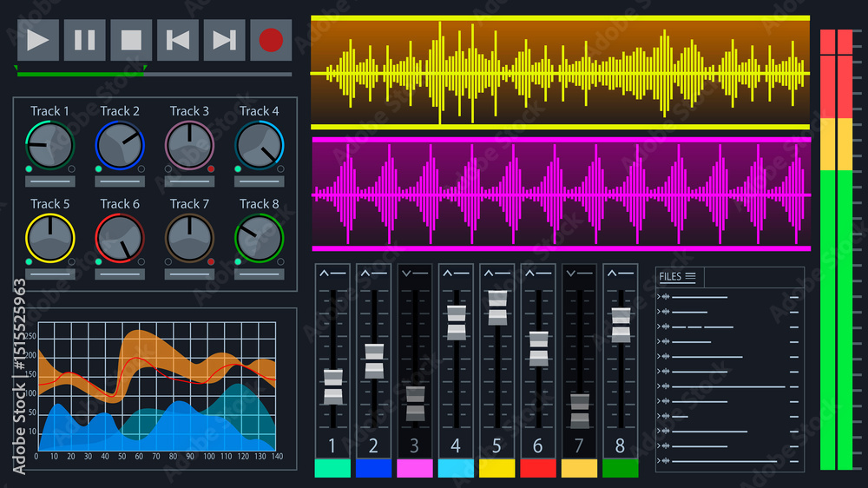Click the Play transport button
This screenshot has height=488, width=868.
tap(37, 40)
